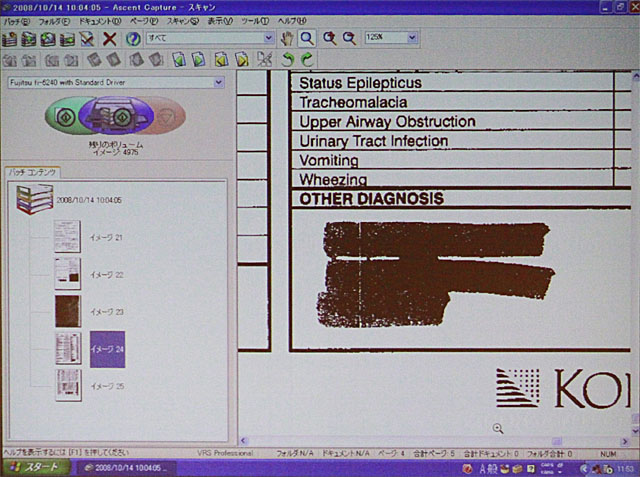Click the スタート button on the taskbar
The height and width of the screenshot is (477, 640).
34,468
